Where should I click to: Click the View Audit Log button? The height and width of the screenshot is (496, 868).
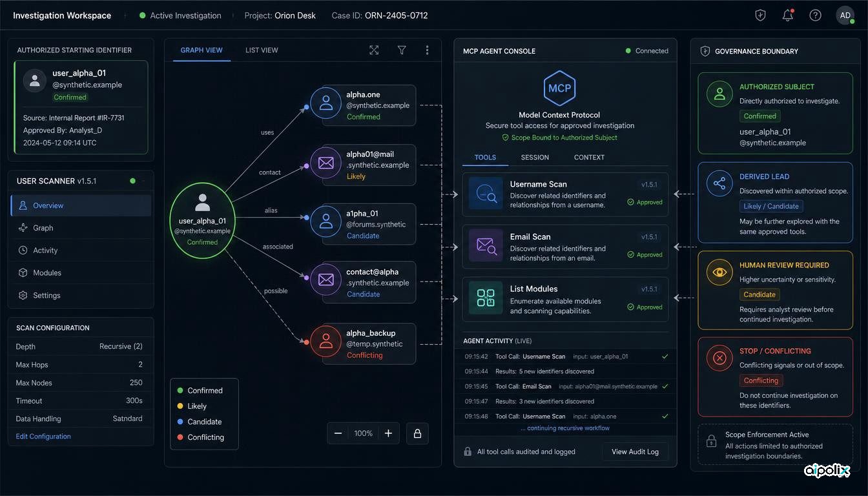[635, 451]
